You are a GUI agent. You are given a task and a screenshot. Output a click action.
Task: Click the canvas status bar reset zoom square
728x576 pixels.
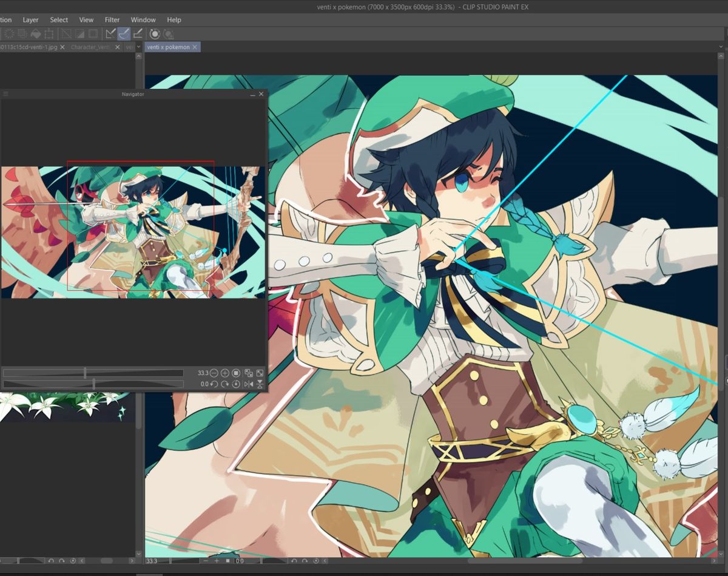[x=227, y=561]
